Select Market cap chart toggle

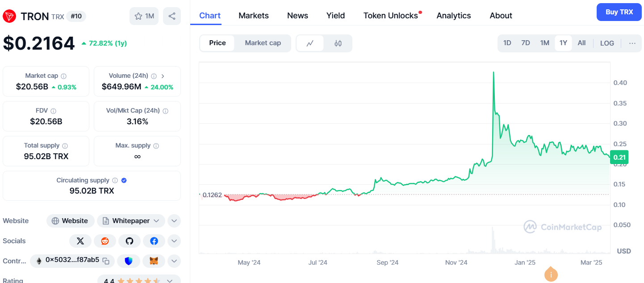pos(263,43)
